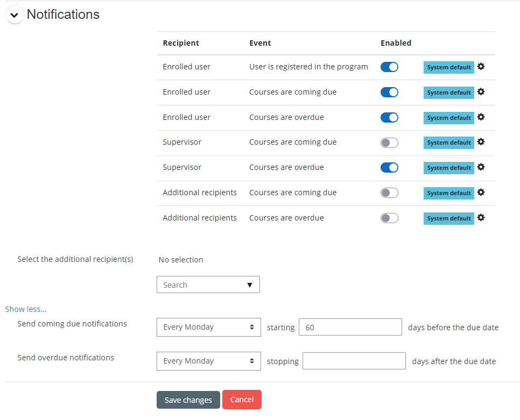Open gear settings for User is registered notification

click(x=481, y=67)
